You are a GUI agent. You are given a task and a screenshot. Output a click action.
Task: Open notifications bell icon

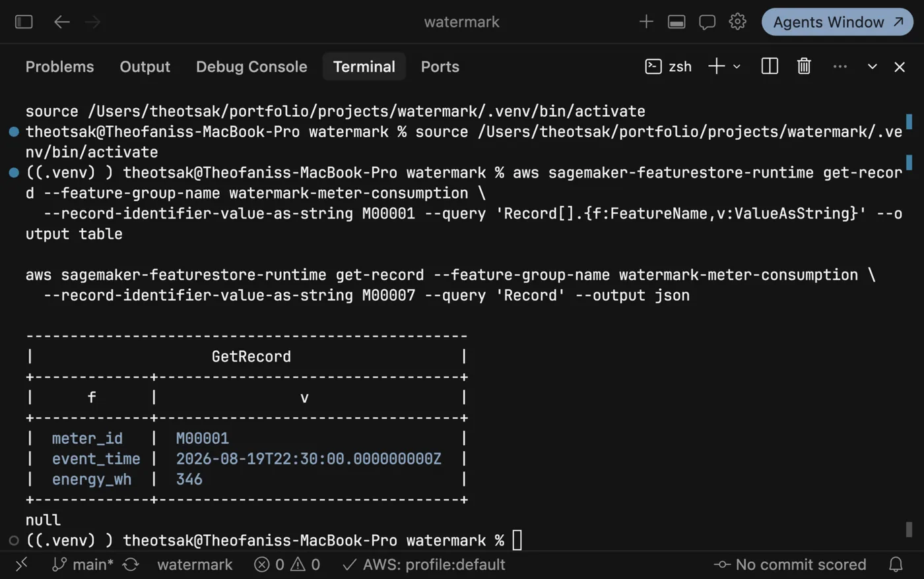[896, 564]
